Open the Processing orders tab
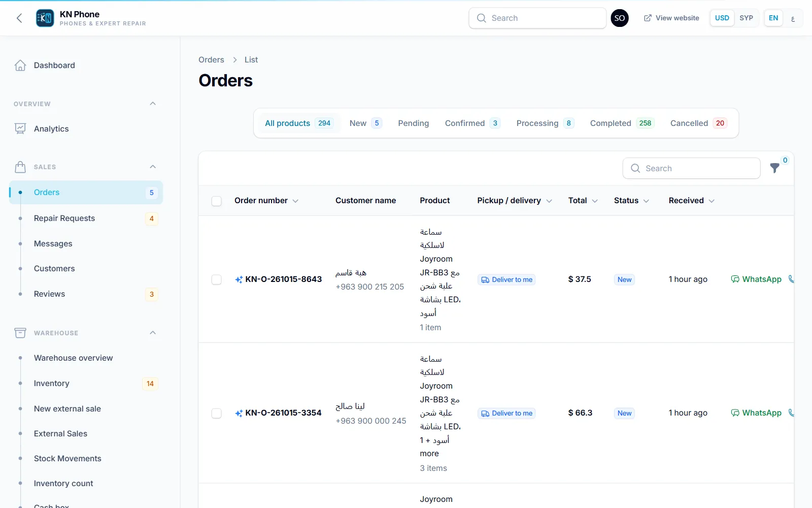 click(x=545, y=123)
